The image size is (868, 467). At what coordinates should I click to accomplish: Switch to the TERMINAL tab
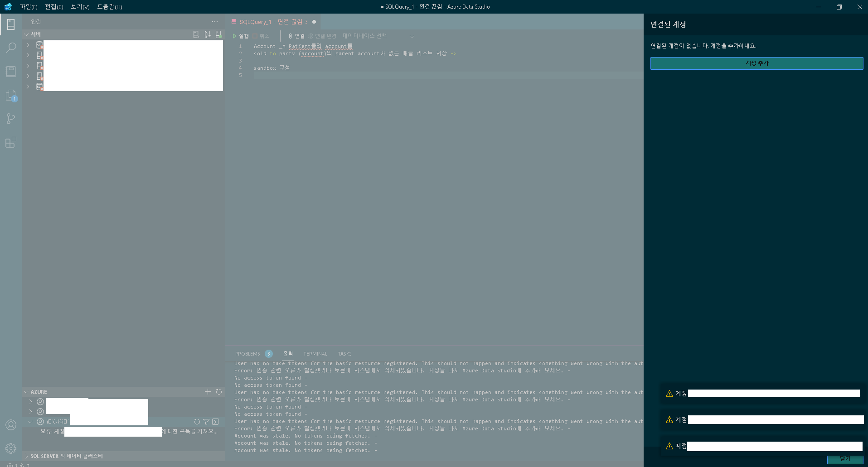point(315,353)
